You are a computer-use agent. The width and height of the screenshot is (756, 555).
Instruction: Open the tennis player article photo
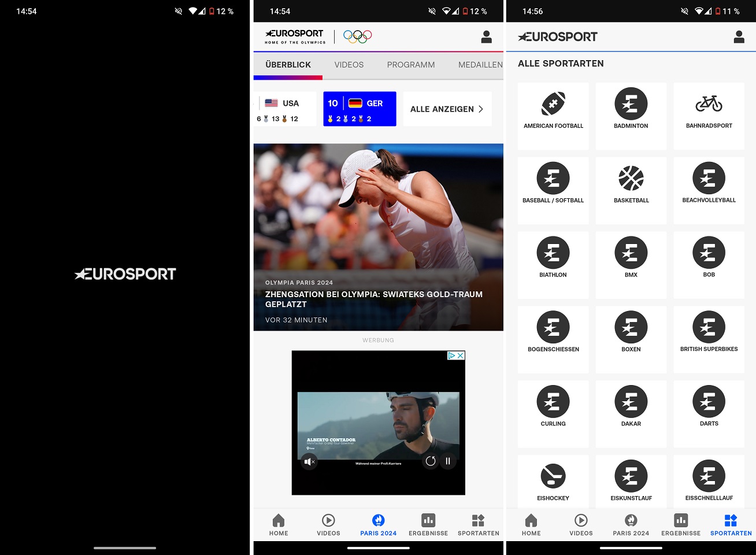(x=379, y=237)
